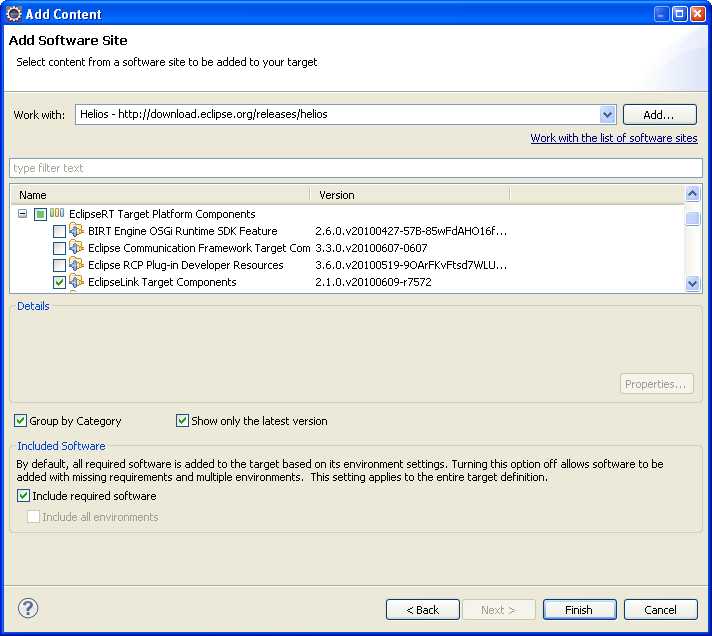Minimize the Add Content window

pos(661,14)
